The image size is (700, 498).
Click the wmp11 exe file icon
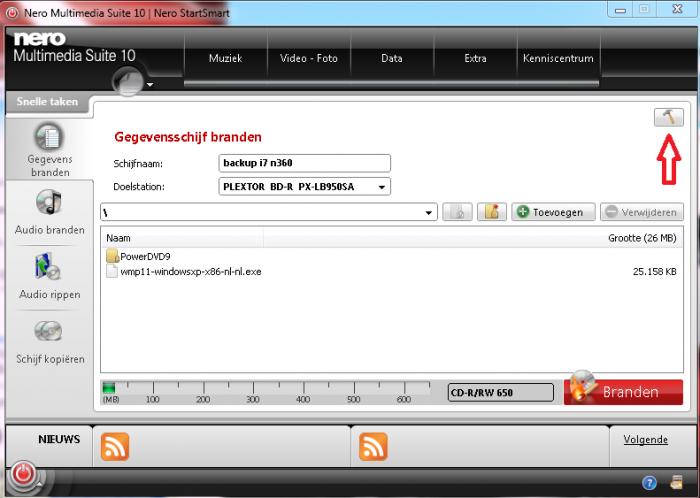point(112,271)
